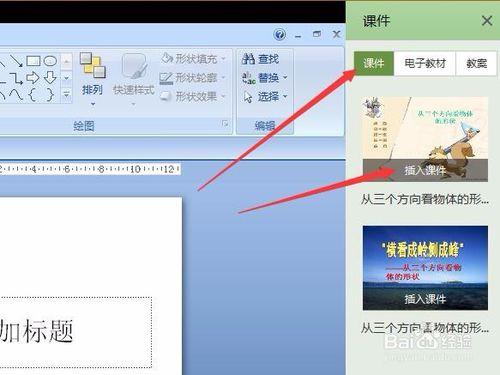This screenshot has height=375, width=500.
Task: Select the diagonal arrow line shape
Action: coord(15,61)
